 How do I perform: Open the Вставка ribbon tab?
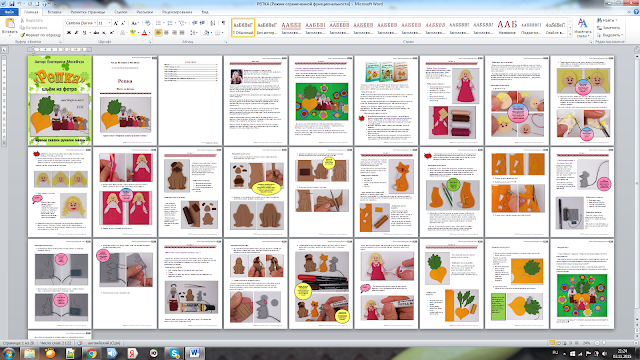(x=54, y=12)
